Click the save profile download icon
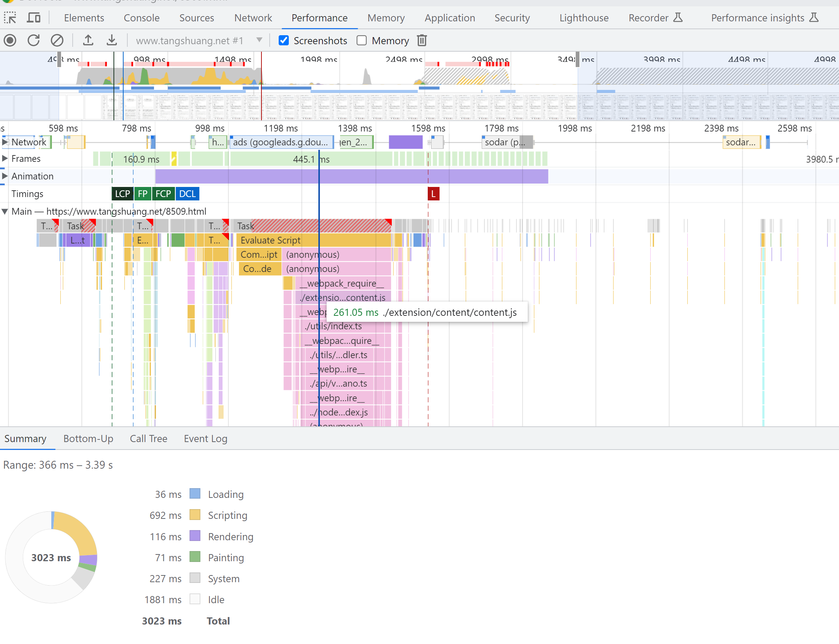Screen dimensions: 839x644 (112, 40)
